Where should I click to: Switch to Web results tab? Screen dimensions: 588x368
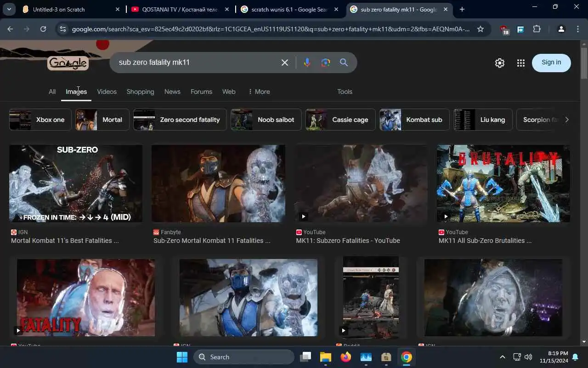[229, 92]
